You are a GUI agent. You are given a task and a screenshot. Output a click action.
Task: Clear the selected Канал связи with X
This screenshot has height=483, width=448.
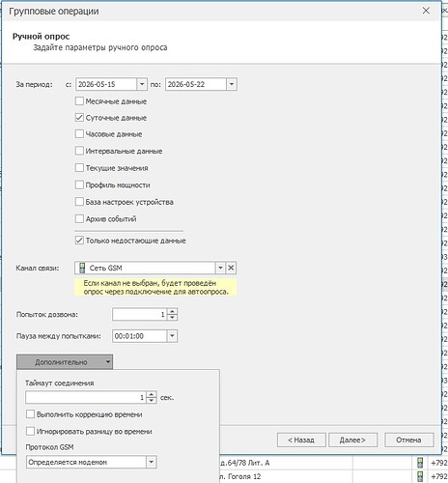[231, 268]
